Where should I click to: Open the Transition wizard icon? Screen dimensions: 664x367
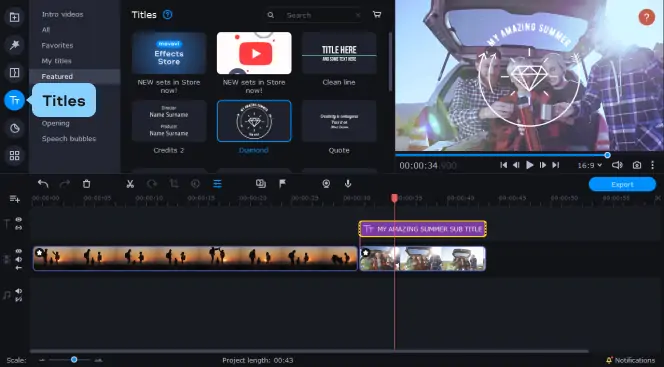point(261,184)
